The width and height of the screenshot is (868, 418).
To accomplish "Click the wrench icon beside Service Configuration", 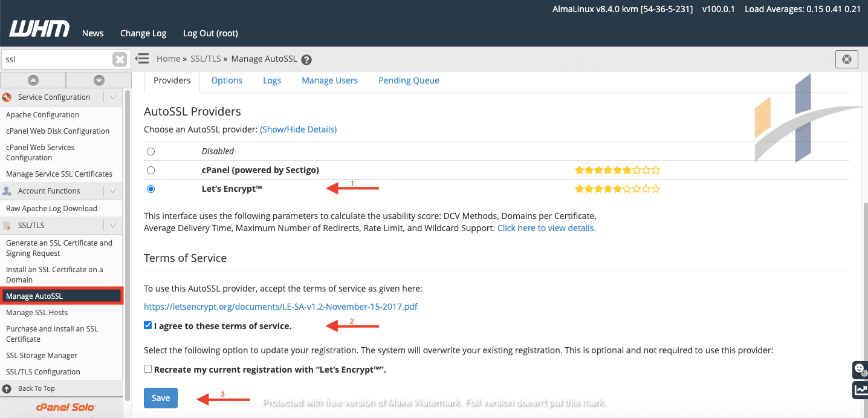I will pyautogui.click(x=7, y=97).
